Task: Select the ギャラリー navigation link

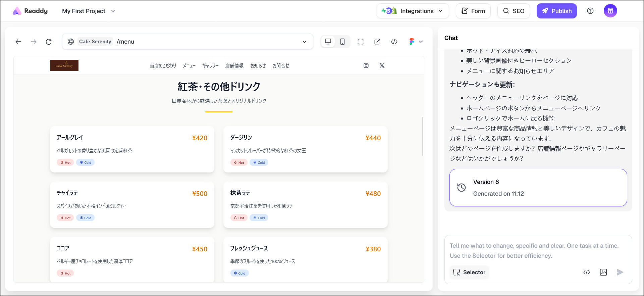Action: tap(210, 66)
